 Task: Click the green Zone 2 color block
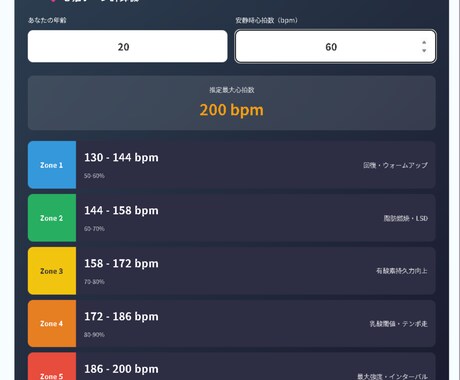(52, 218)
